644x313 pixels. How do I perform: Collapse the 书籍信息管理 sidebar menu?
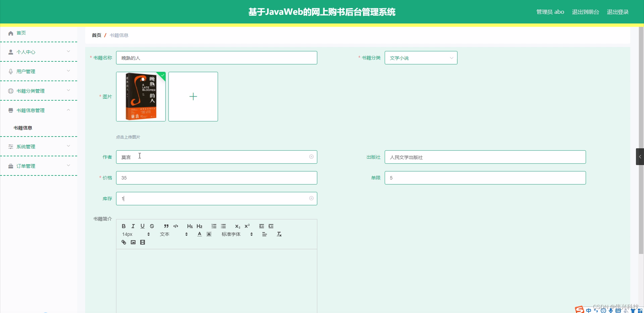(x=39, y=110)
